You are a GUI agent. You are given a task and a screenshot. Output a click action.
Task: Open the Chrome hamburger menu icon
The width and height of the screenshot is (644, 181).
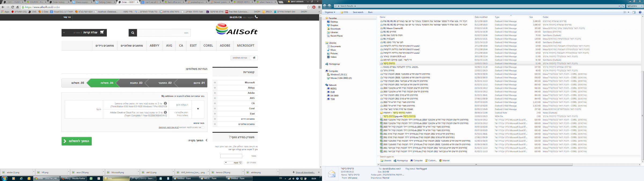tap(319, 7)
